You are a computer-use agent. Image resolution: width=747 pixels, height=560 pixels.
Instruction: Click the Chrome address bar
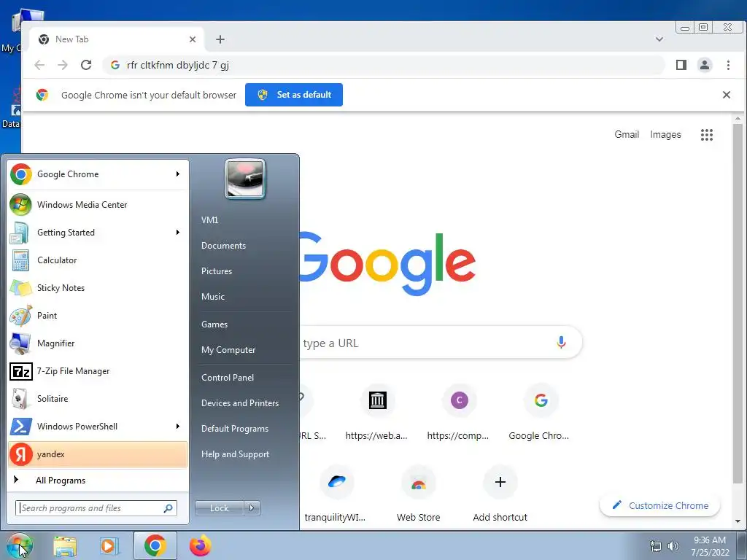pyautogui.click(x=384, y=65)
